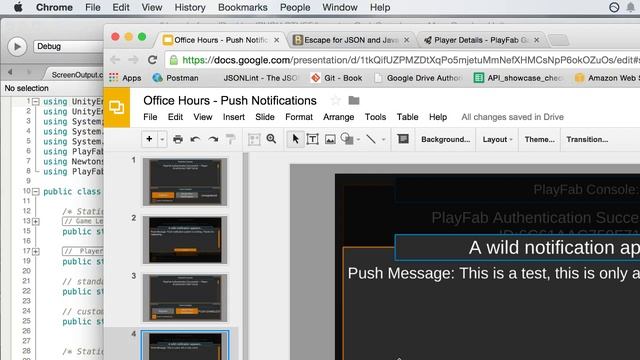Star the Office Hours presentation
This screenshot has width=640, height=360.
tap(335, 100)
